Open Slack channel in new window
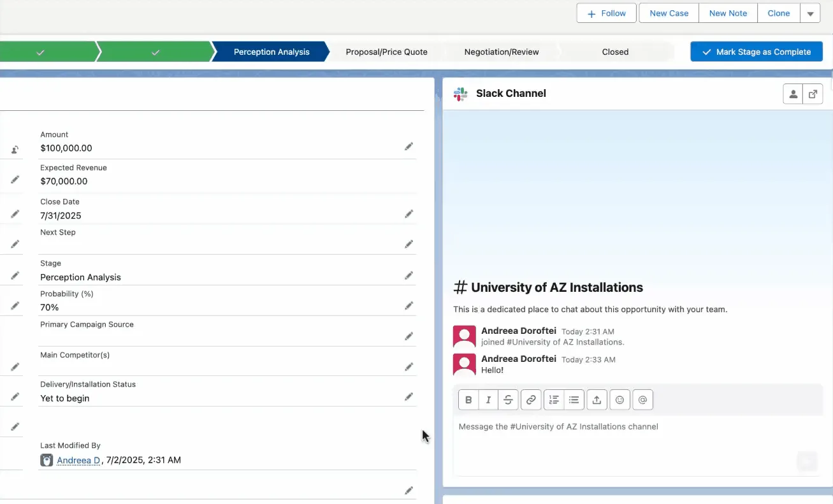Image resolution: width=833 pixels, height=504 pixels. pyautogui.click(x=813, y=94)
